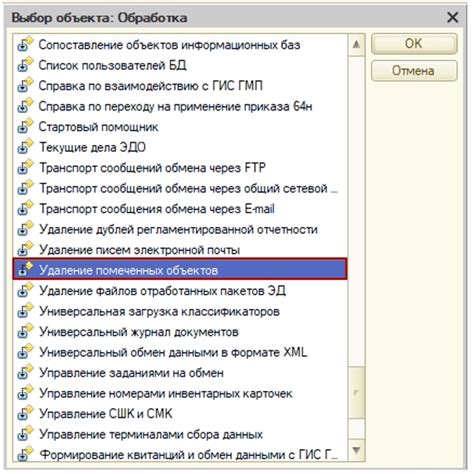The height and width of the screenshot is (474, 474).
Task: Click the icon beside Управление СШК и СМК
Action: pyautogui.click(x=25, y=413)
